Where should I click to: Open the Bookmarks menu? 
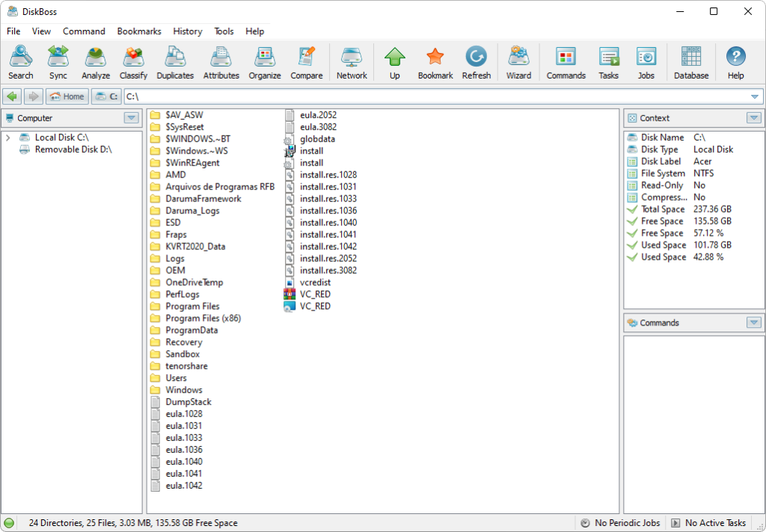point(139,31)
